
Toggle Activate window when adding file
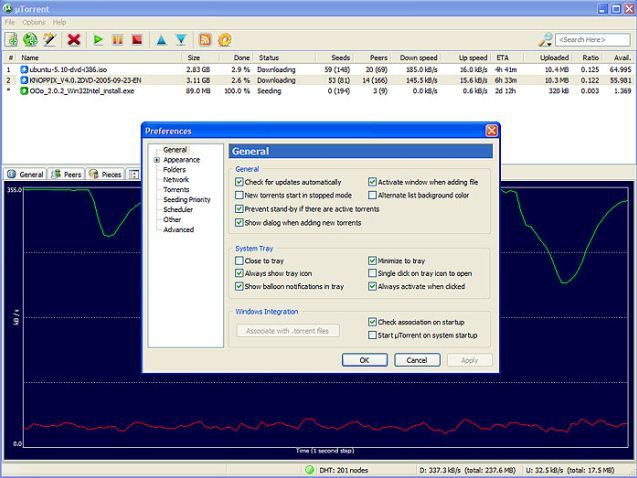click(373, 182)
